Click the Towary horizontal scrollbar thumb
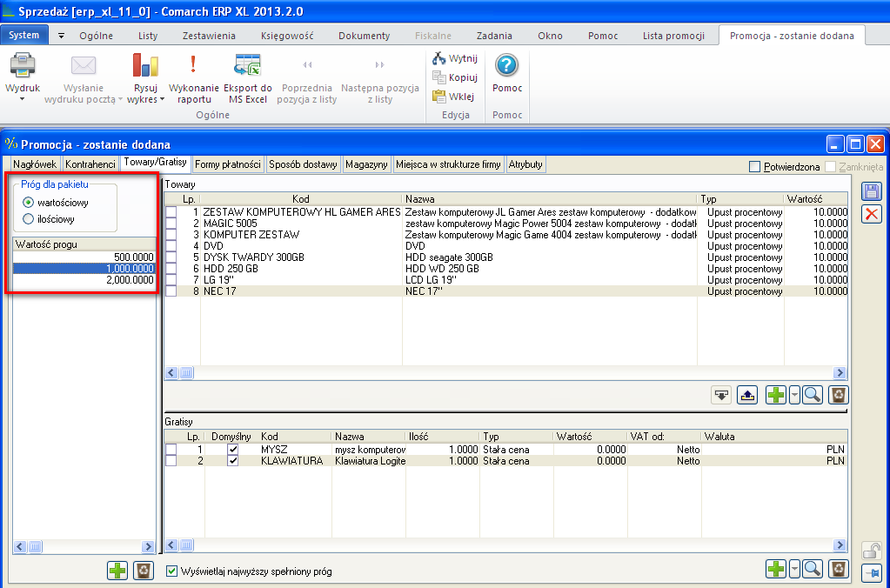The width and height of the screenshot is (890, 588). pos(186,373)
